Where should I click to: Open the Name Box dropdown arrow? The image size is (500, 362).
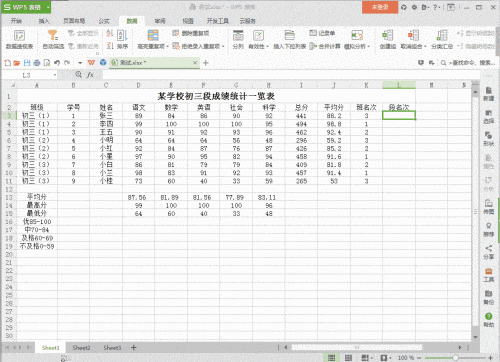pos(55,75)
